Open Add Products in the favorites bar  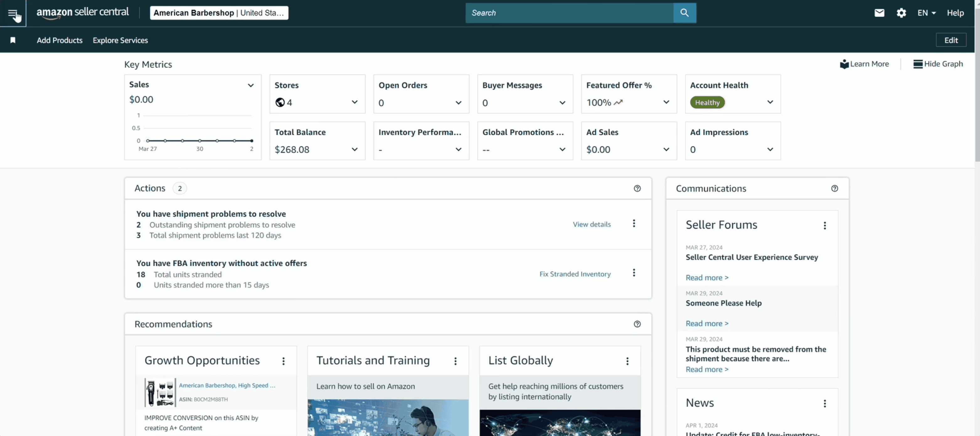point(59,40)
